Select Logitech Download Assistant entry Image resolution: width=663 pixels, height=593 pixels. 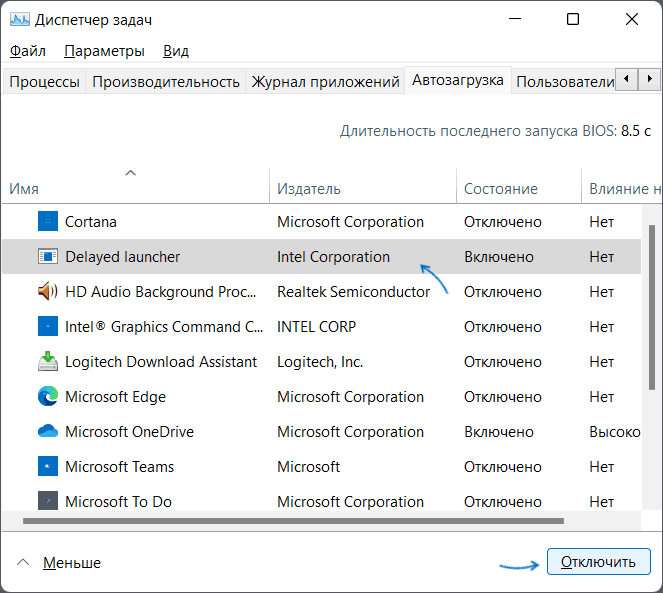(x=161, y=362)
